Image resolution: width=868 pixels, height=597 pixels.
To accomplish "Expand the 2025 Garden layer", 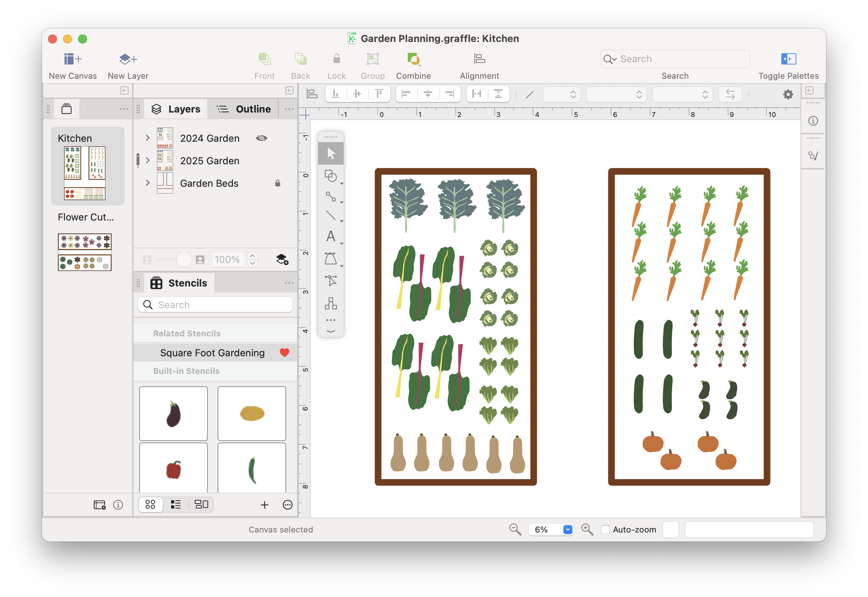I will coord(148,160).
